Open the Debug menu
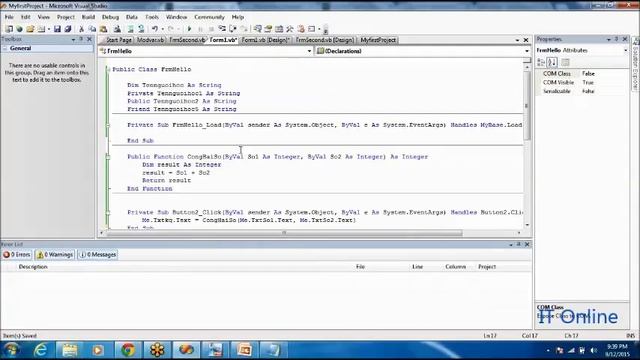Image resolution: width=640 pixels, height=360 pixels. 110,17
